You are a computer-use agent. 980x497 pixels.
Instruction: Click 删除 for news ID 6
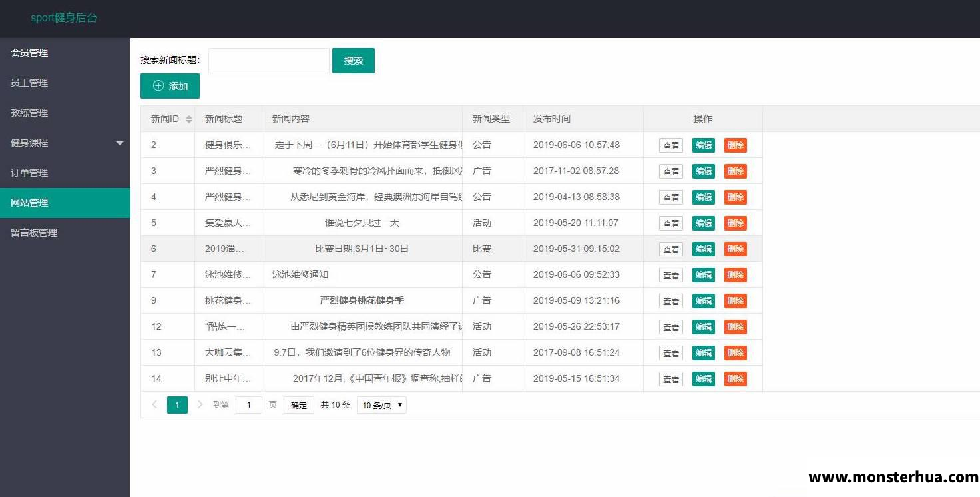pyautogui.click(x=736, y=249)
